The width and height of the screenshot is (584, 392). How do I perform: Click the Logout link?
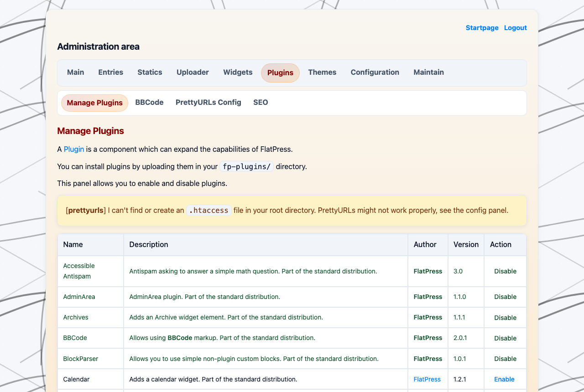click(x=516, y=28)
